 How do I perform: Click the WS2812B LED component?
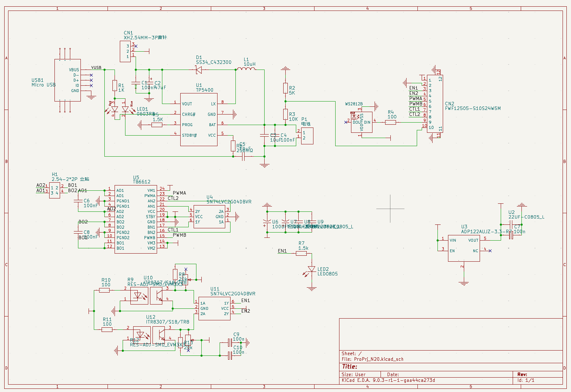tap(362, 122)
